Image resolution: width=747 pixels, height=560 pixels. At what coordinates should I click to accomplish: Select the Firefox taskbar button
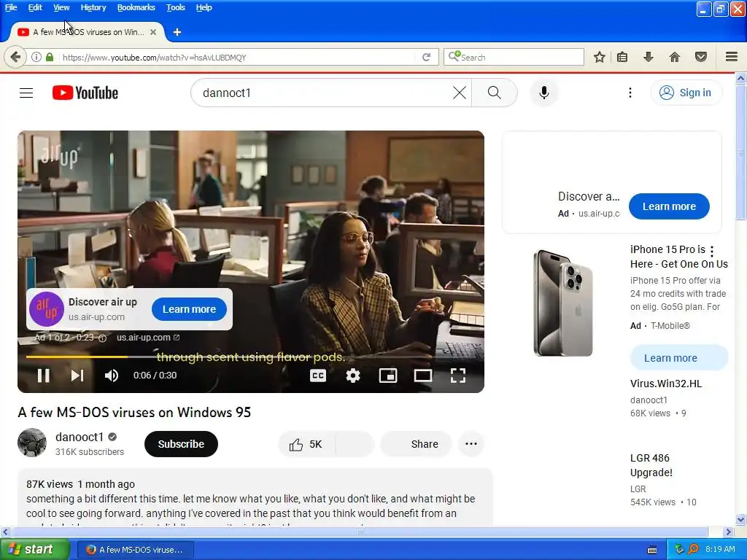tap(135, 550)
